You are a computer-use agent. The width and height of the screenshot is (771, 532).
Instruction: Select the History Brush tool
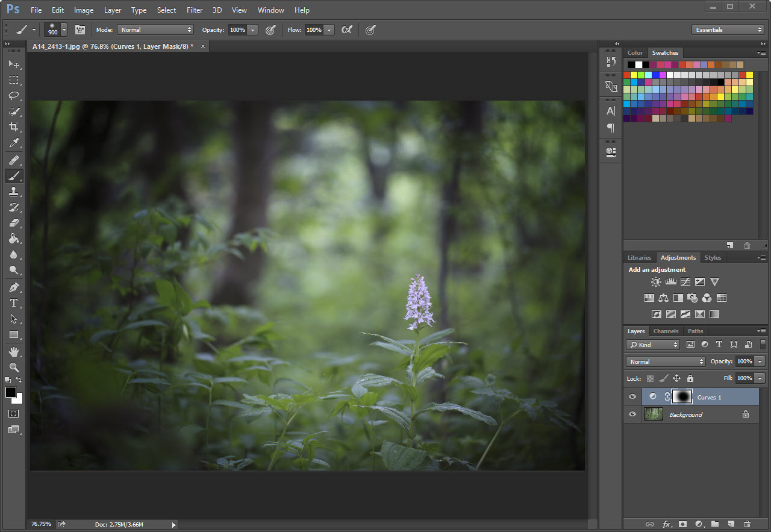[x=14, y=207]
